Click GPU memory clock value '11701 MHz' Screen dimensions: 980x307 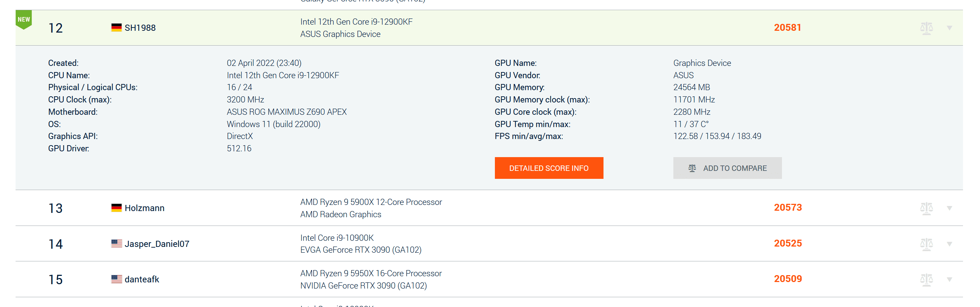tap(694, 100)
